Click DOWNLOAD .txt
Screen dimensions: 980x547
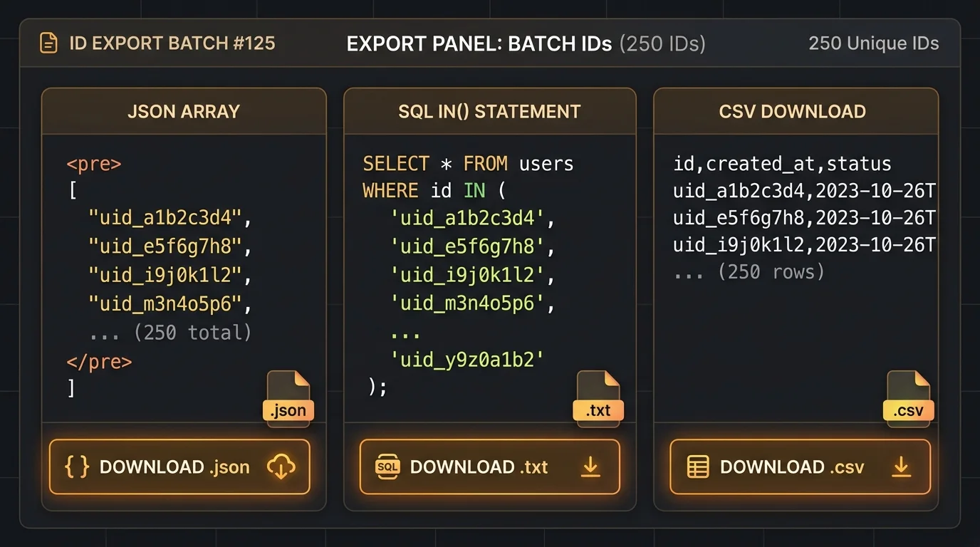pyautogui.click(x=489, y=467)
